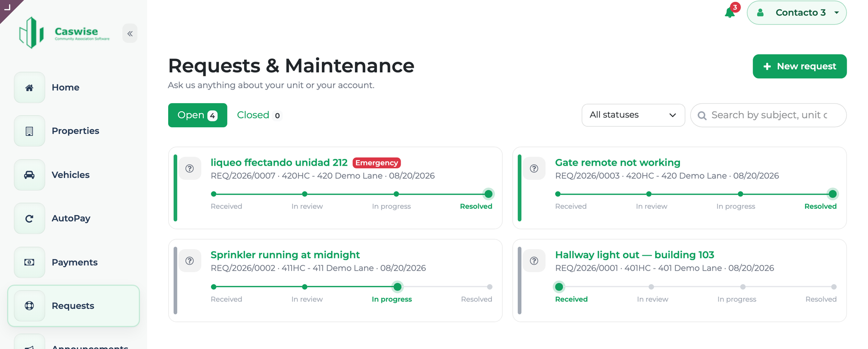The image size is (868, 349).
Task: Switch to the Open requests tab
Action: (198, 115)
